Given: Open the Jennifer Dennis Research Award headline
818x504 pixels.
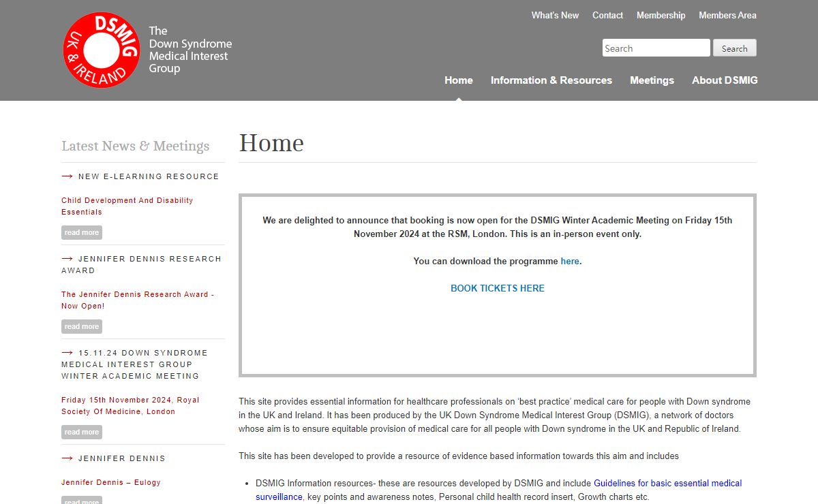Looking at the screenshot, I should click(141, 264).
